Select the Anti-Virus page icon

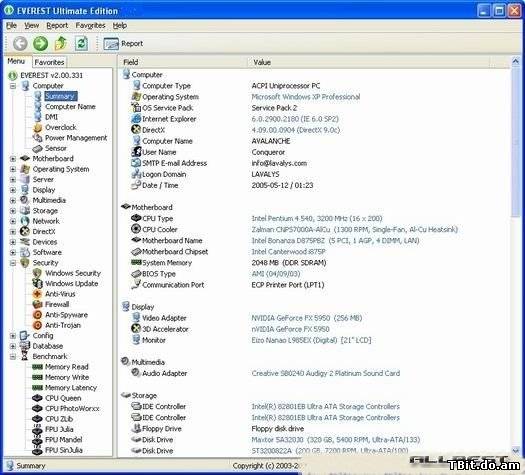(37, 294)
